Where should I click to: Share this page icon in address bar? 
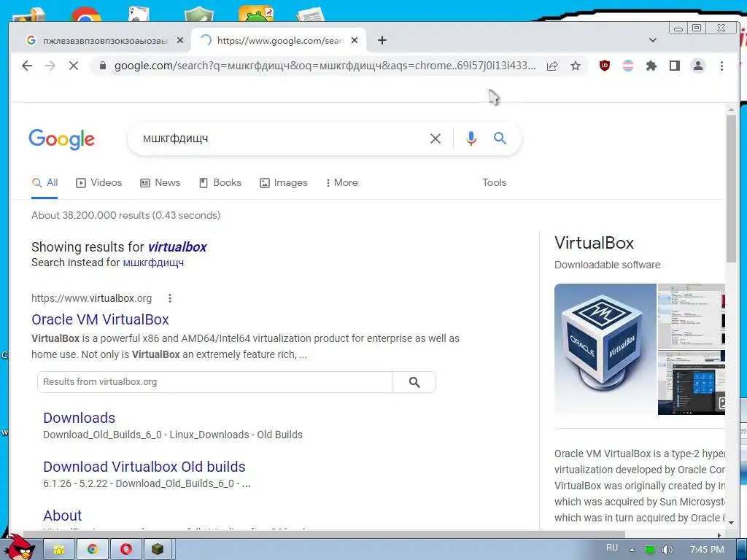(552, 66)
